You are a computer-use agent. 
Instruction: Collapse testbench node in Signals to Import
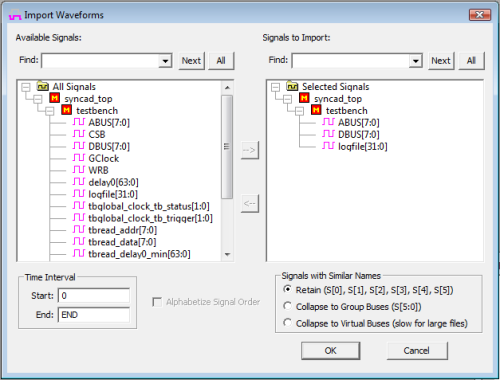click(299, 111)
